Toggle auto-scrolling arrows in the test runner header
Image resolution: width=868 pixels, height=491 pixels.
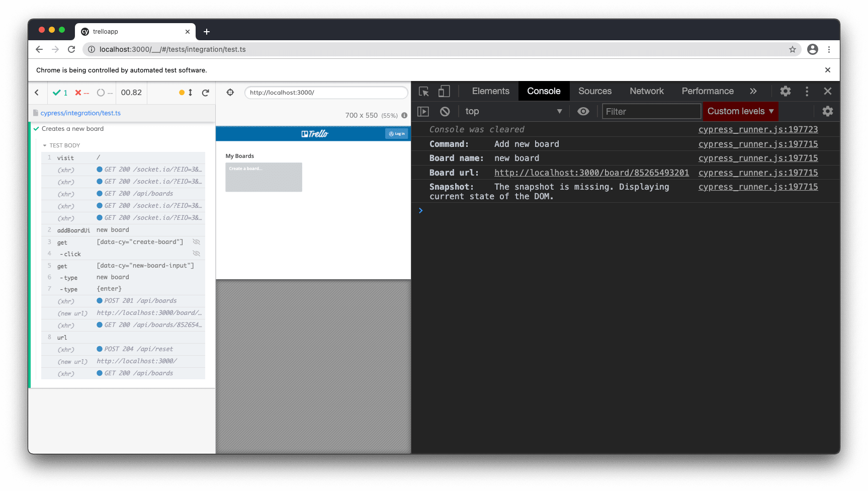[189, 93]
